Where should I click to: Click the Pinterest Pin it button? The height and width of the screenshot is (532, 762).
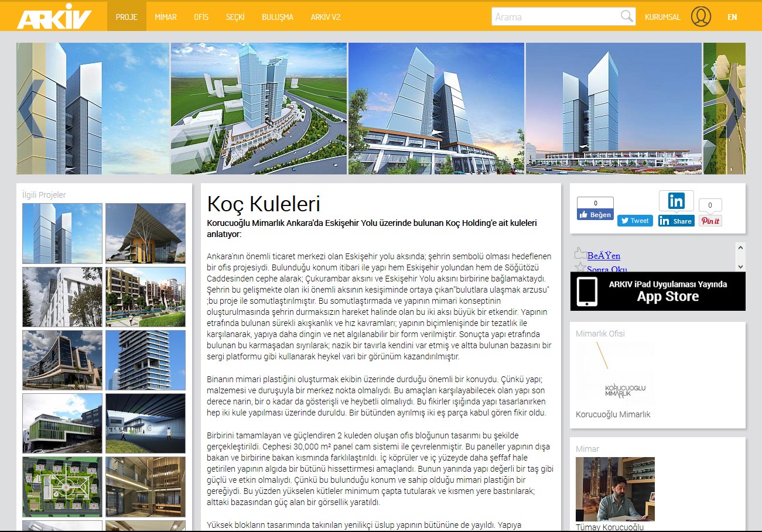[x=710, y=221]
